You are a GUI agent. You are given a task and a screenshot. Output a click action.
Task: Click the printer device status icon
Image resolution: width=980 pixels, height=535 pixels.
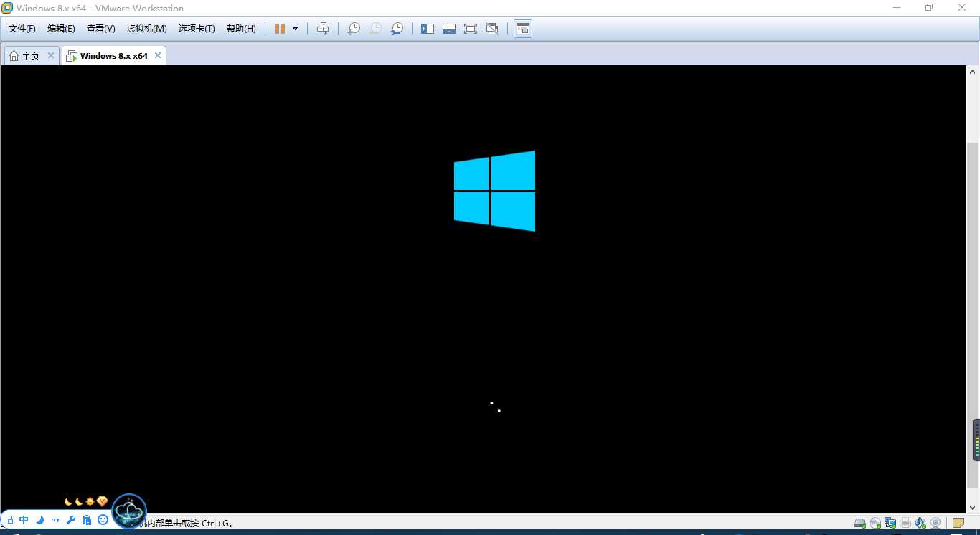[x=905, y=523]
